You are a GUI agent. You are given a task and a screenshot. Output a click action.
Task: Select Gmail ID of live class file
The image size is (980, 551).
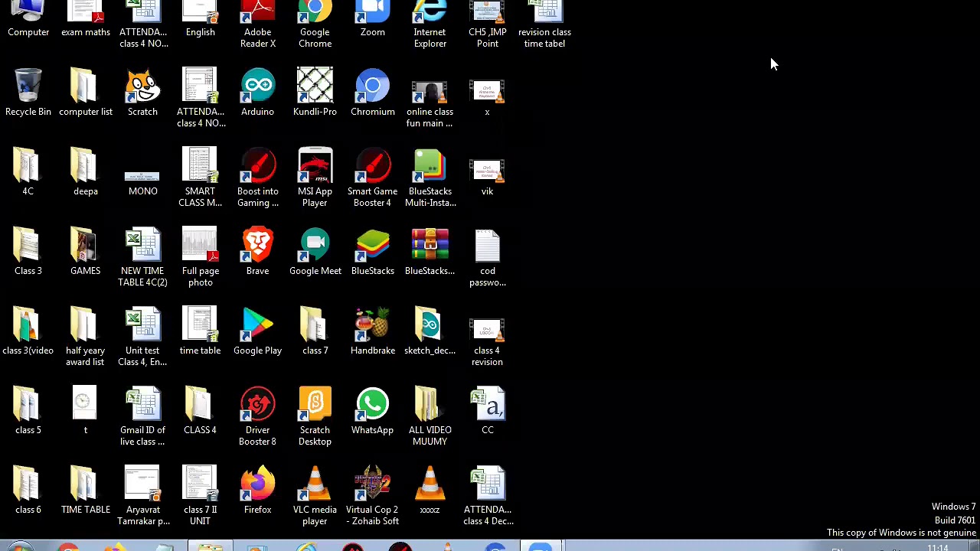(142, 416)
